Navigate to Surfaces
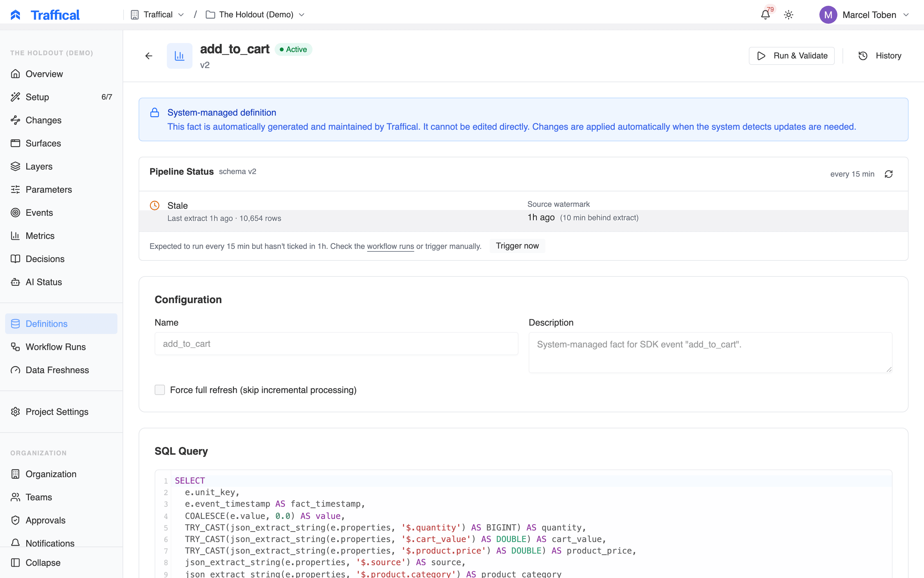924x578 pixels. click(61, 143)
